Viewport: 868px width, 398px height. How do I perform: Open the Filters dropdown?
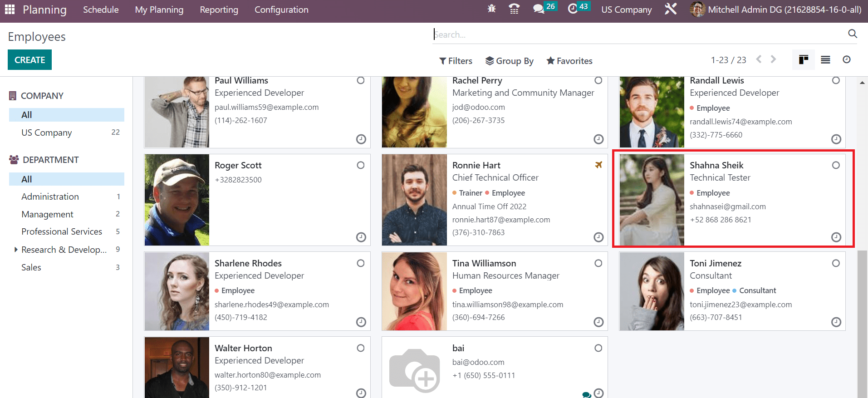point(456,61)
